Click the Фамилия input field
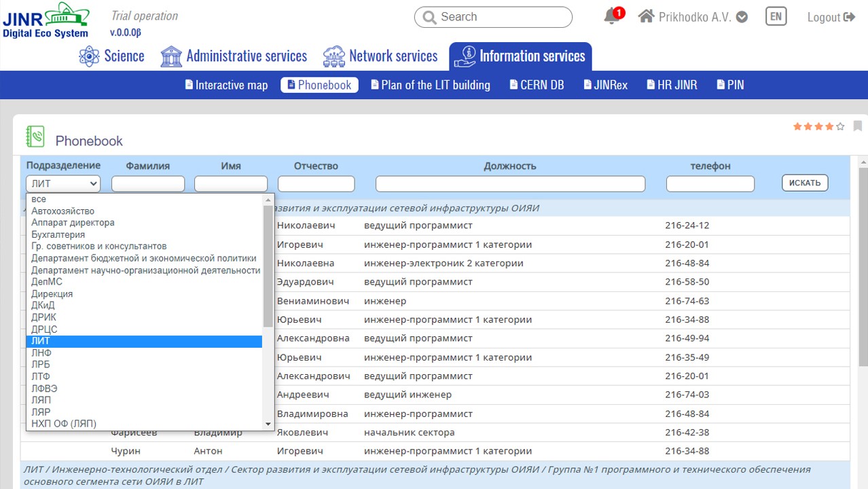The image size is (868, 489). click(x=148, y=184)
